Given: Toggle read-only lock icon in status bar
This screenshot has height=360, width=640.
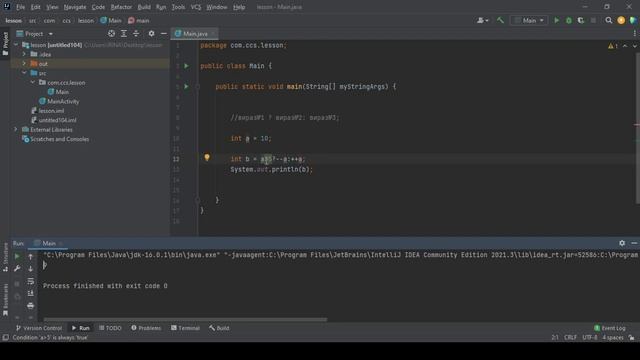Looking at the screenshot, I should point(631,338).
